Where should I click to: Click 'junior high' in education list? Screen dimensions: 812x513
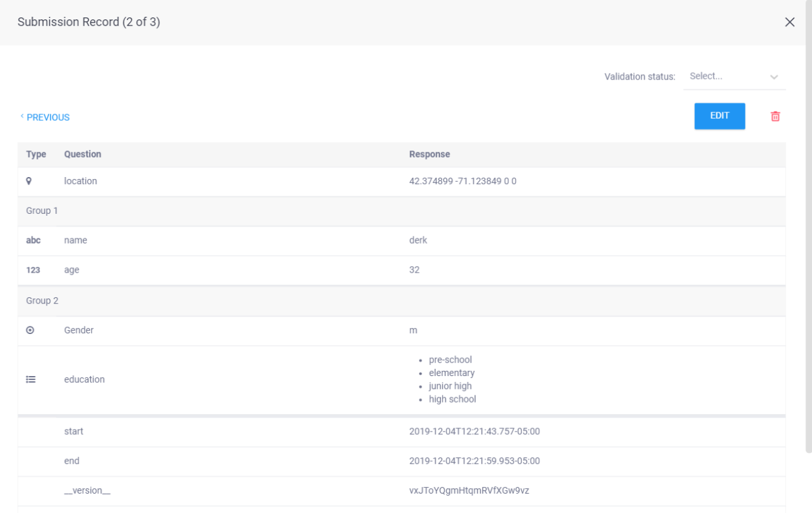point(451,386)
